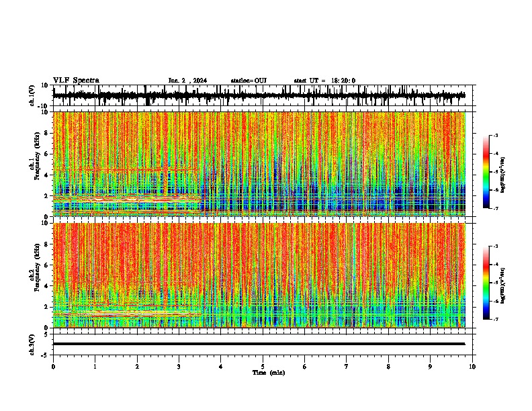Click the 8 tick on the time axis
The image size is (532, 411).
click(388, 367)
